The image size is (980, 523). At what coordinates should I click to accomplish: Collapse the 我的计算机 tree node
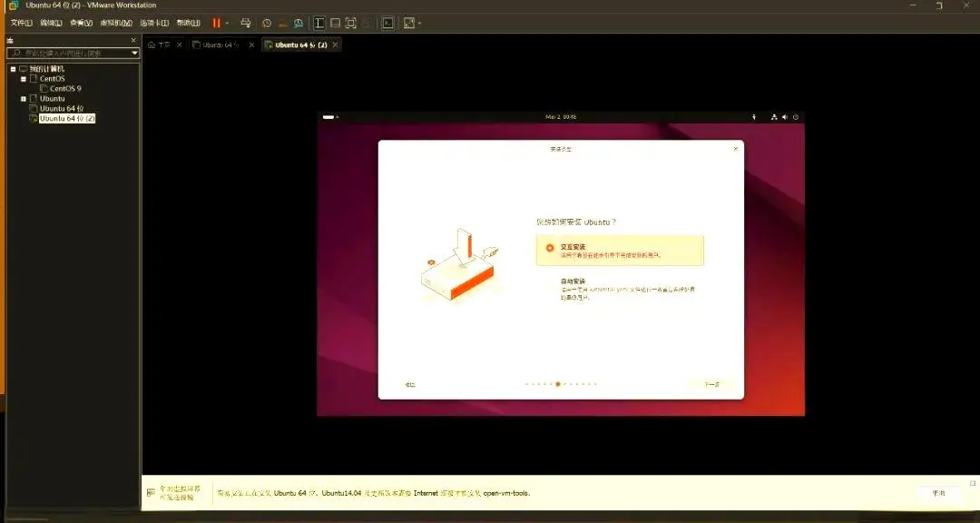[x=13, y=69]
